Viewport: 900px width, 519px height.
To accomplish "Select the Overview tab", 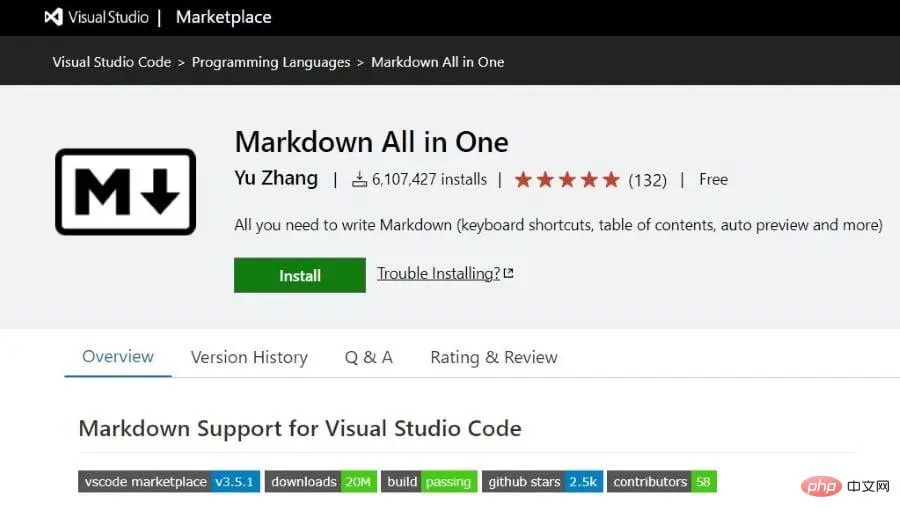I will 118,357.
